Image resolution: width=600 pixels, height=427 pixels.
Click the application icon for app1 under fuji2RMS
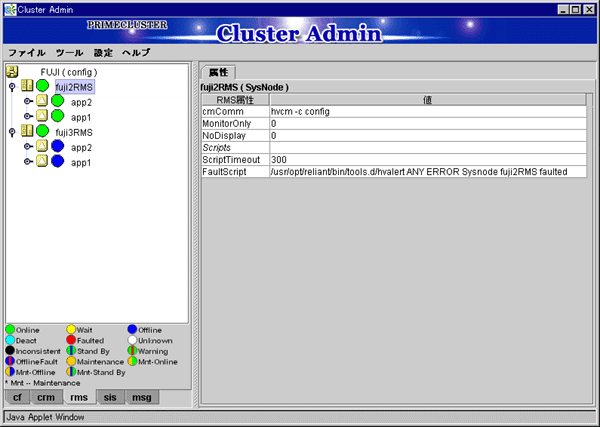[42, 116]
